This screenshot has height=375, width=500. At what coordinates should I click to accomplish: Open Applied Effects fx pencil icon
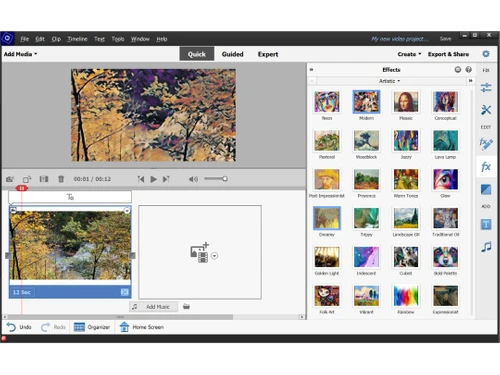pyautogui.click(x=486, y=144)
